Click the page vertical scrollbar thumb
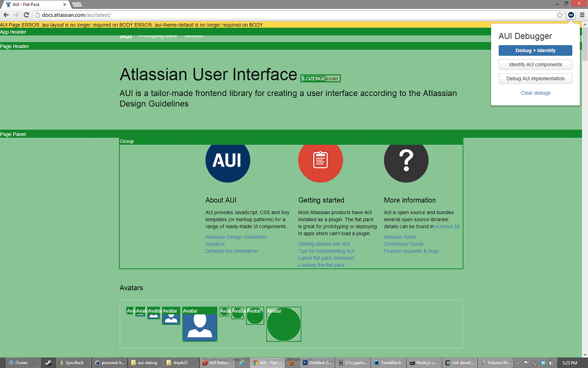Image resolution: width=588 pixels, height=368 pixels. [x=585, y=44]
